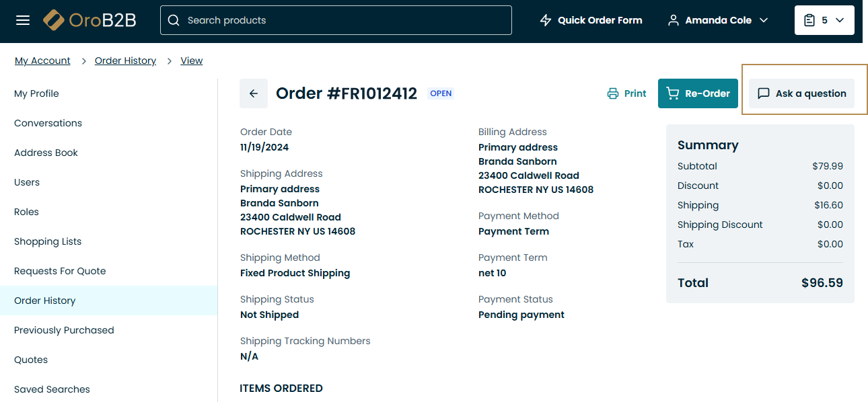Select Requests For Quote sidebar item
Viewport: 868px width, 402px height.
[60, 271]
